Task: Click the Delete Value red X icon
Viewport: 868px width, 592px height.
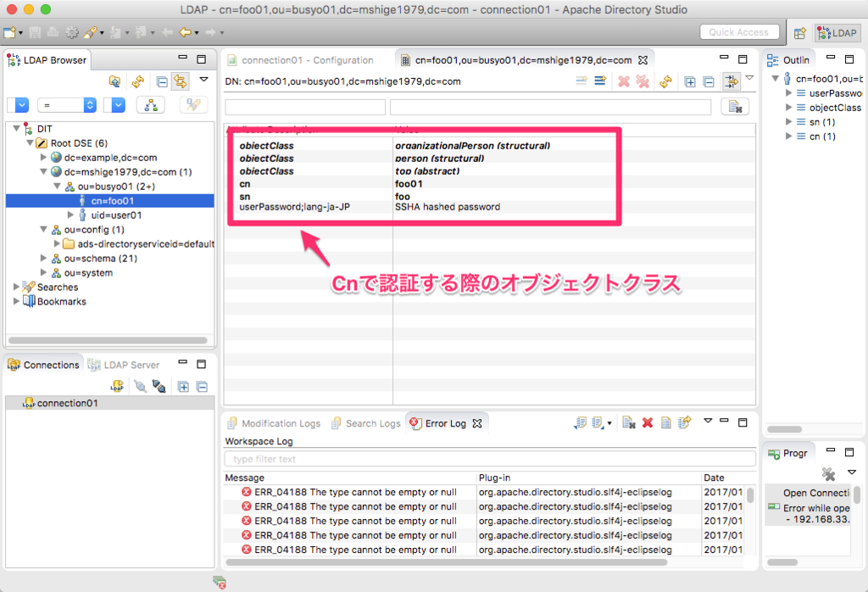Action: pos(624,81)
